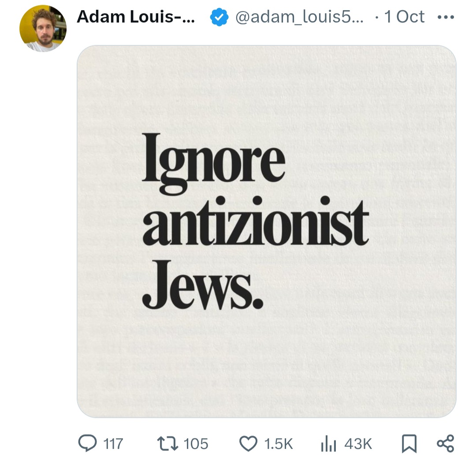
Task: Click the 105 reposts count
Action: point(196,444)
